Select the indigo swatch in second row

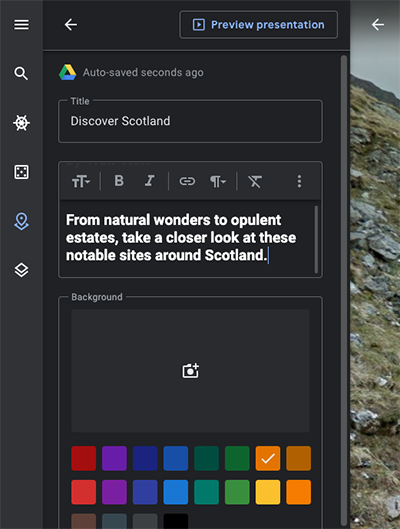[145, 492]
